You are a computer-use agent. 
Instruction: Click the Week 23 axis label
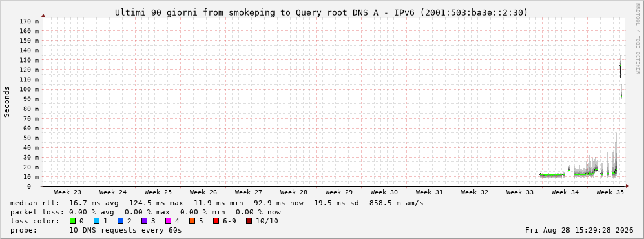coord(67,192)
